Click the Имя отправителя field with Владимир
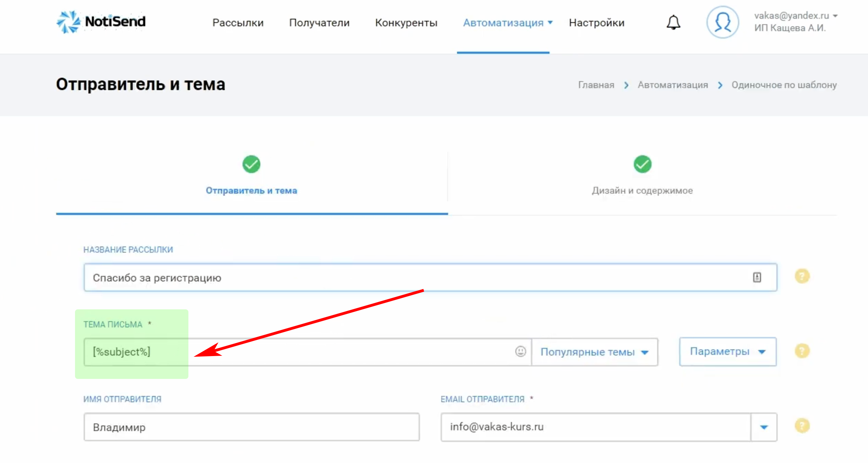The image size is (868, 463). tap(251, 427)
